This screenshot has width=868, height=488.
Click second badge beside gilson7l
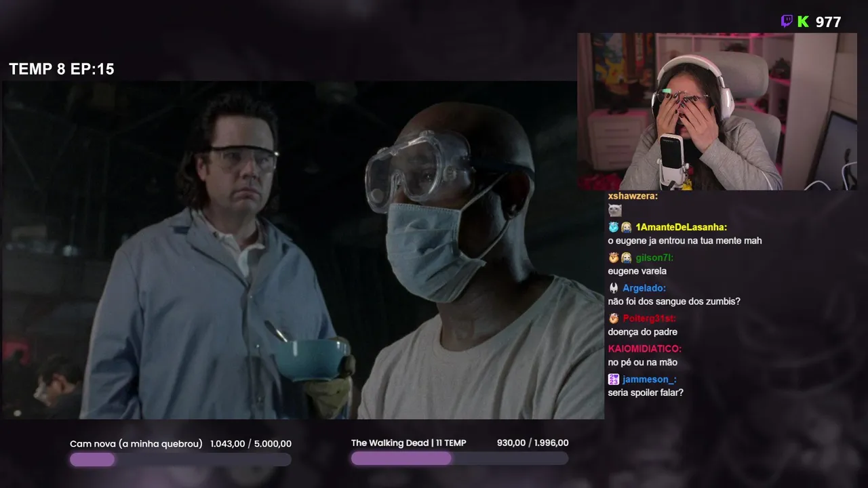(627, 258)
